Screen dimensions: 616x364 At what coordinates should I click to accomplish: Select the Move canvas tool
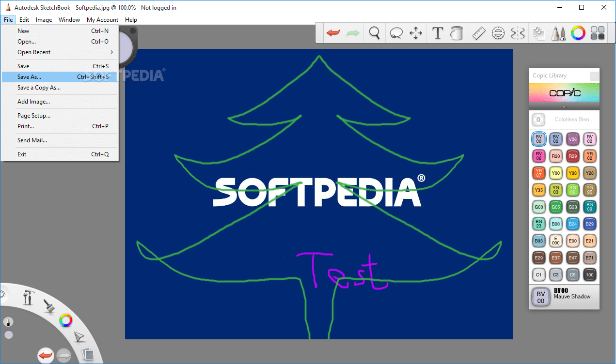tap(415, 33)
